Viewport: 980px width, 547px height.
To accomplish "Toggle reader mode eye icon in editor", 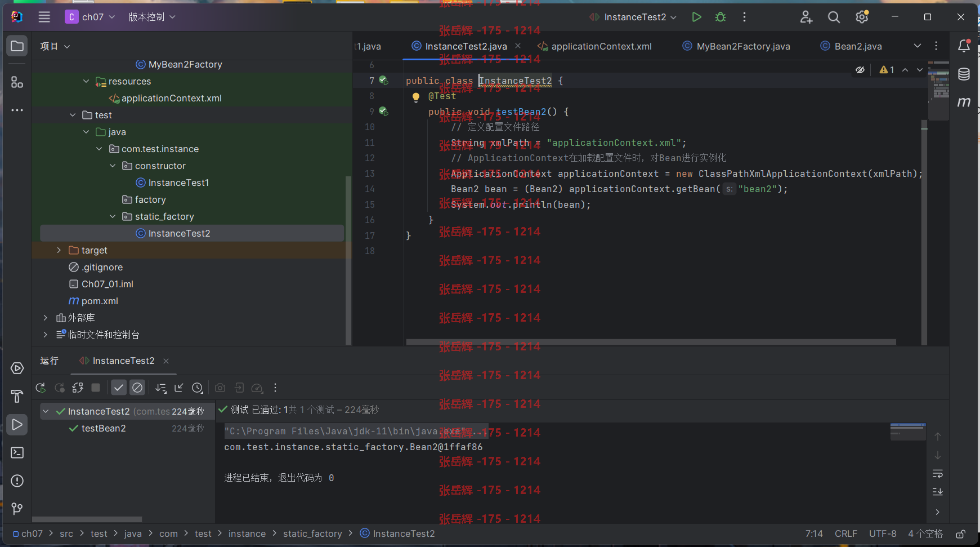I will point(860,70).
